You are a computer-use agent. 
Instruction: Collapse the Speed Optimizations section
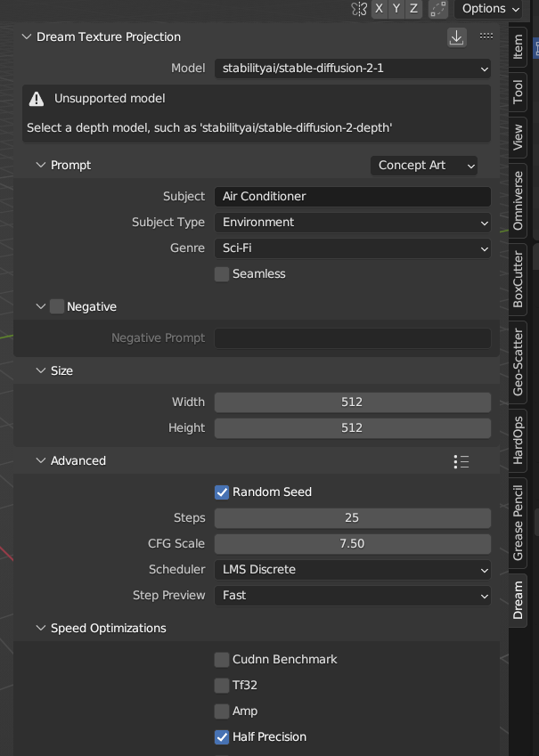[x=41, y=628]
